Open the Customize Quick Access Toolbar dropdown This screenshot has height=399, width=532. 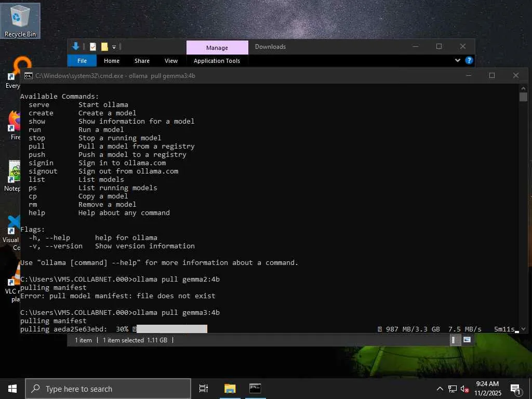114,47
